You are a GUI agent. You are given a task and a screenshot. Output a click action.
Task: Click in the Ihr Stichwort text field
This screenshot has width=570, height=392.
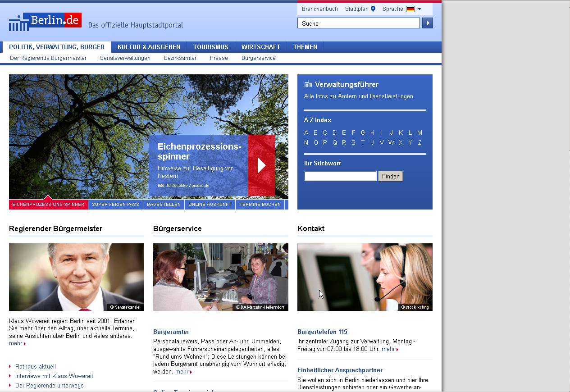tap(340, 176)
